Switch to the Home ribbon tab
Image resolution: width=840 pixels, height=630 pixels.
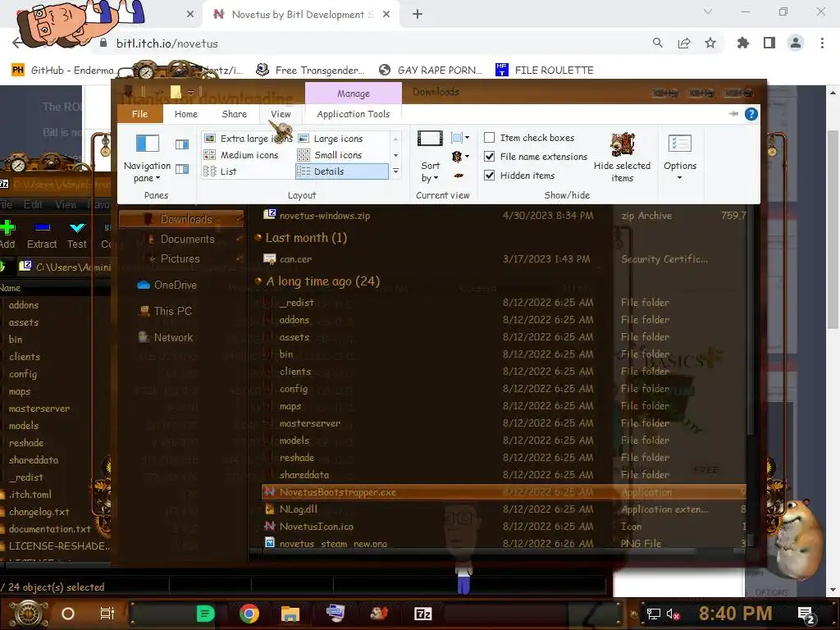[186, 114]
